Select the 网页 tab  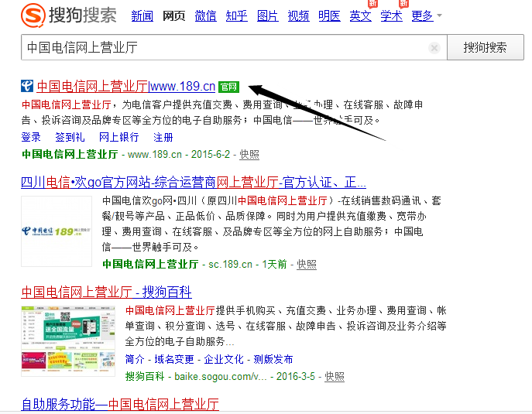173,16
